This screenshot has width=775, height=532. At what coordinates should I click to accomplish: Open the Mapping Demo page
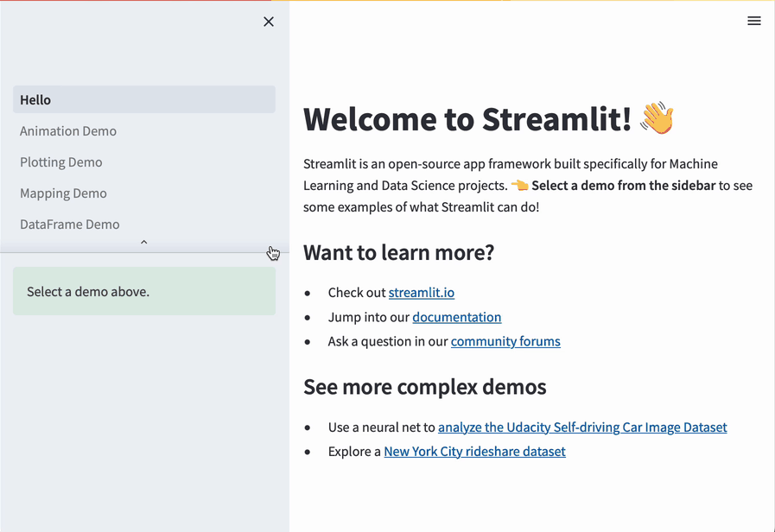pos(63,193)
